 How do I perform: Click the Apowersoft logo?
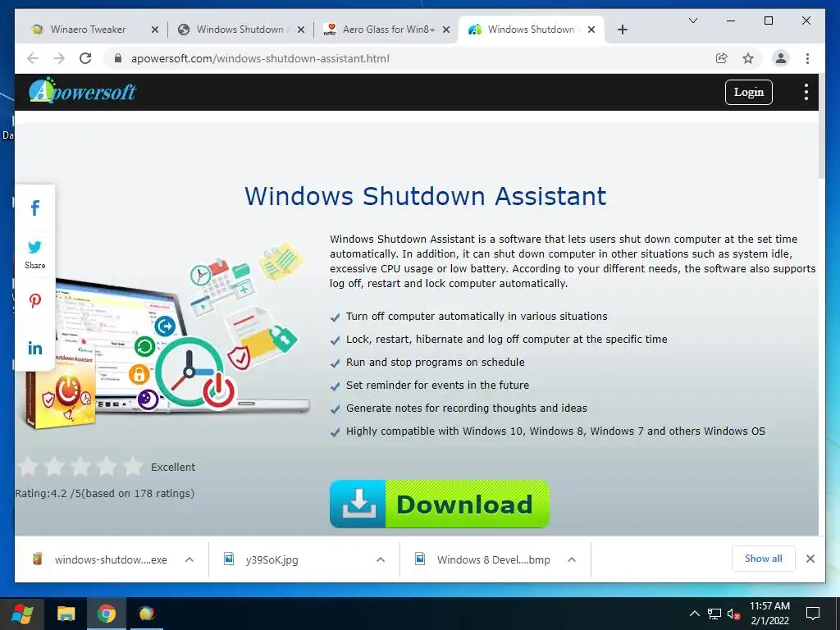pyautogui.click(x=83, y=90)
